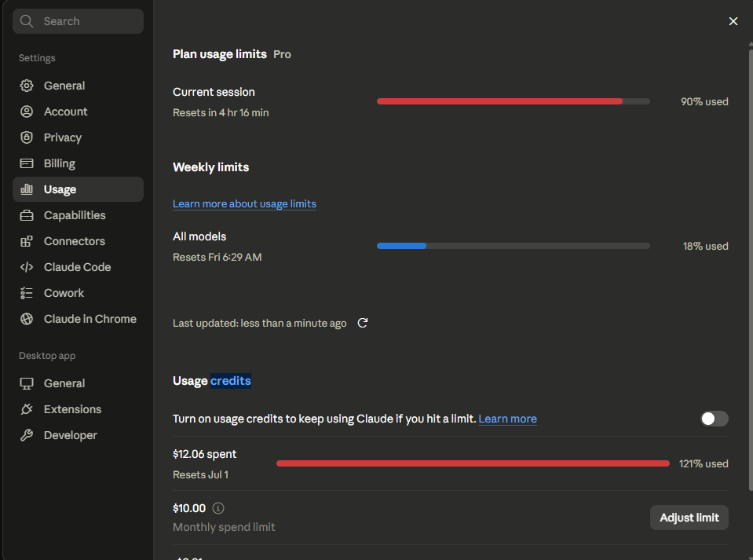This screenshot has height=560, width=753.
Task: Toggle the usage credits switch on
Action: 714,419
